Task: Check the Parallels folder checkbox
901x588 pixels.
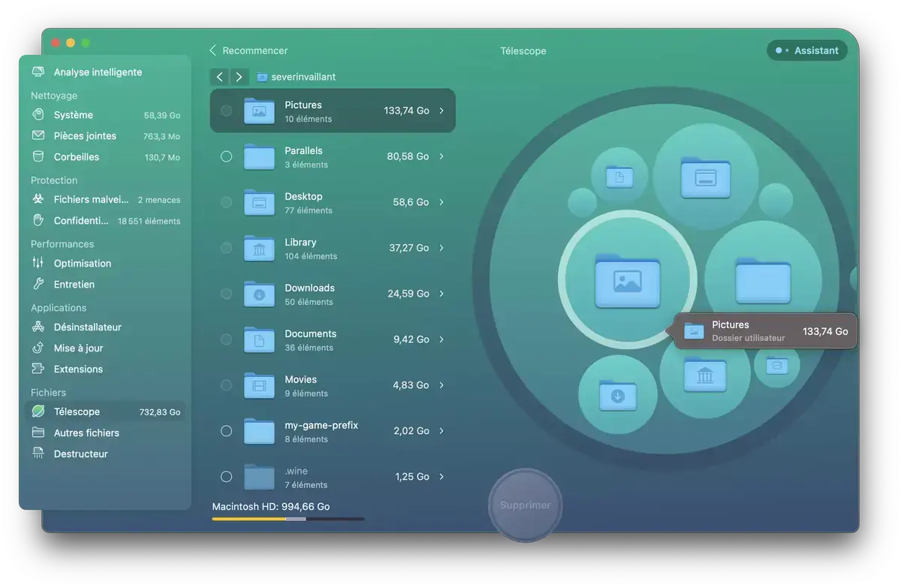Action: point(226,157)
